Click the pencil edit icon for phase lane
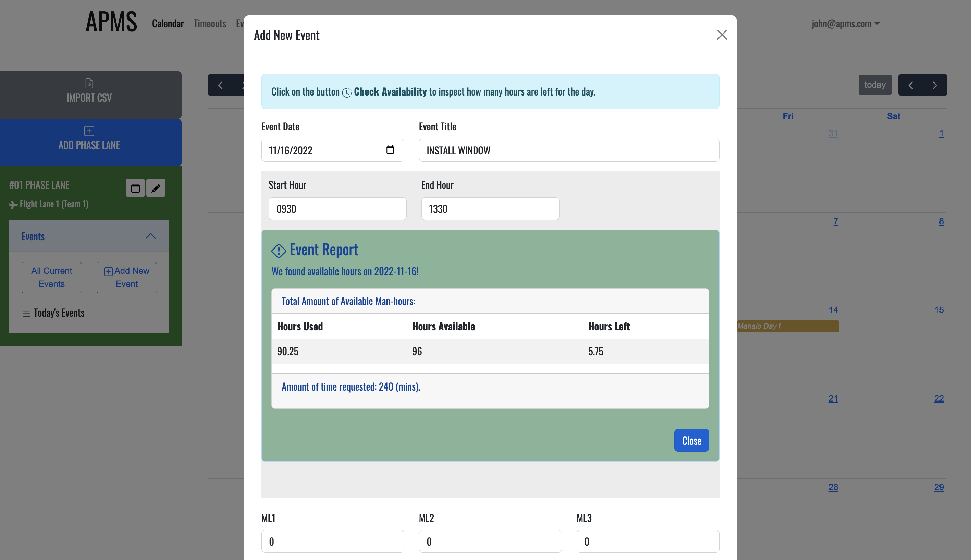 [x=156, y=188]
